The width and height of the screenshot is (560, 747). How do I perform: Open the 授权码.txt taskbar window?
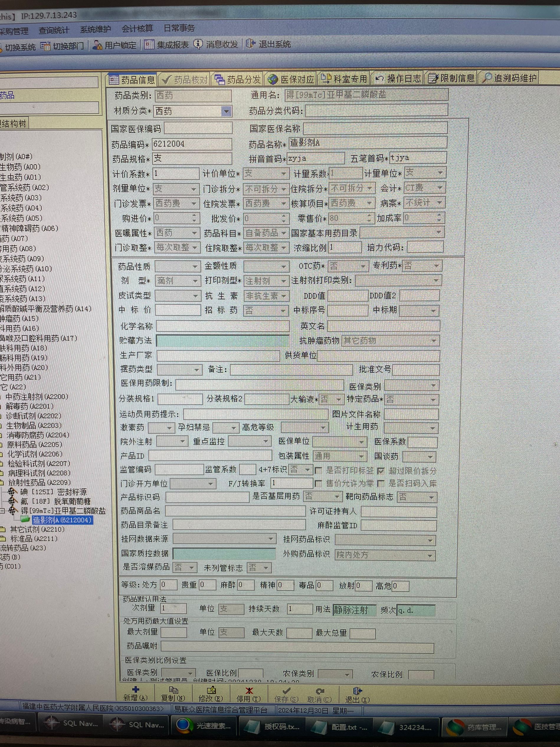tap(272, 726)
